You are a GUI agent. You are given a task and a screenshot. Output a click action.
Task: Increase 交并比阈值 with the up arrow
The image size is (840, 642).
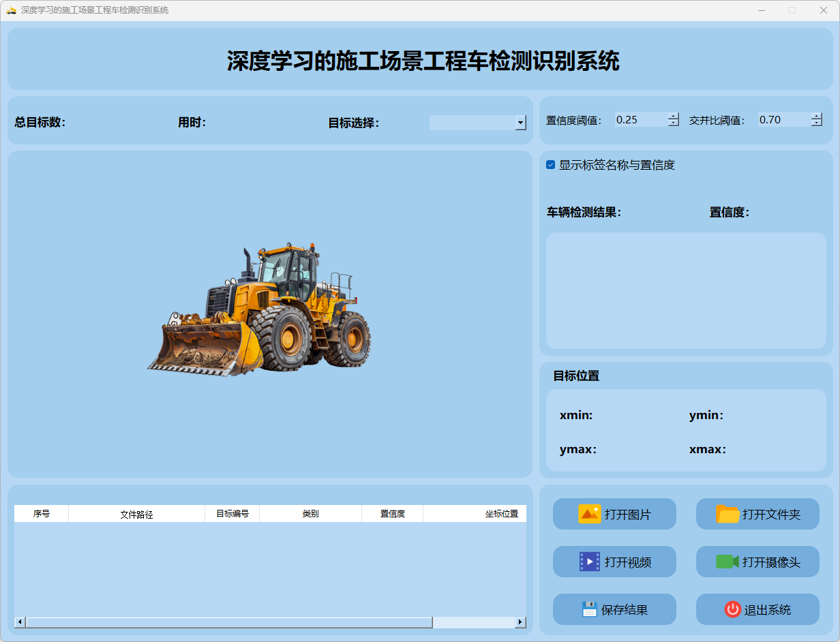(x=817, y=116)
